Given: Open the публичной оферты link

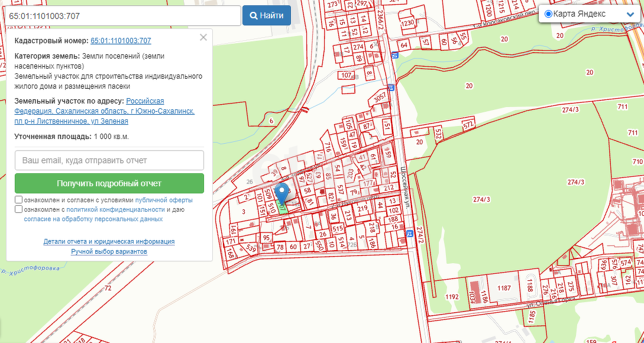Looking at the screenshot, I should click(164, 200).
